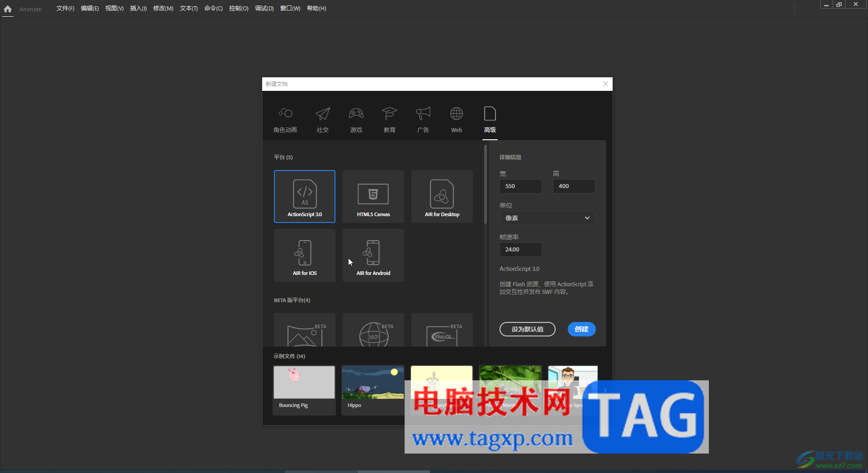Click the 高 height field showing 400
868x473 pixels.
click(574, 186)
